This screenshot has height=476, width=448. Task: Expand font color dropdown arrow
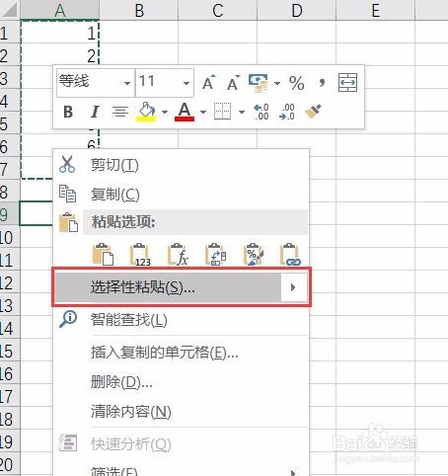pyautogui.click(x=203, y=113)
